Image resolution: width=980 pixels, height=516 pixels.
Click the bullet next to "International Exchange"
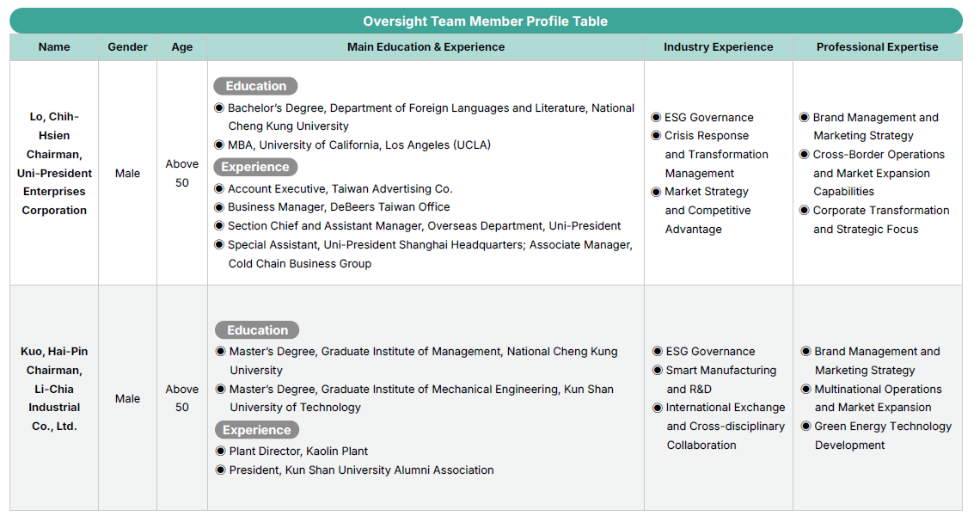pyautogui.click(x=658, y=408)
